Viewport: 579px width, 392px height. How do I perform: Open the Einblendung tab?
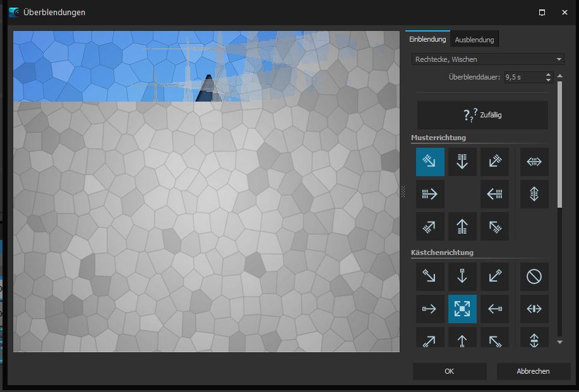[x=427, y=39]
